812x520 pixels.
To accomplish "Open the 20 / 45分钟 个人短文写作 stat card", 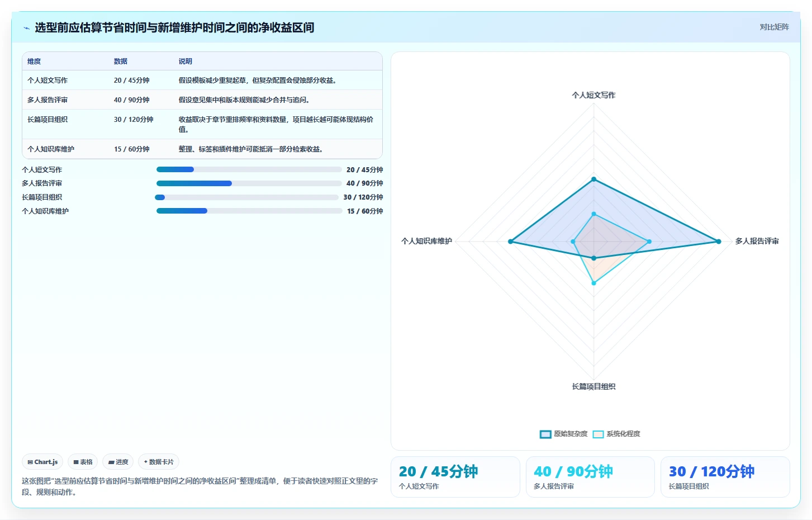I will (455, 477).
